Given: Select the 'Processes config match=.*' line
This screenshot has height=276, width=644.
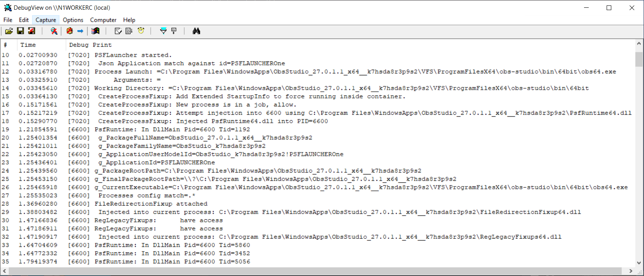Looking at the screenshot, I should (318, 196).
